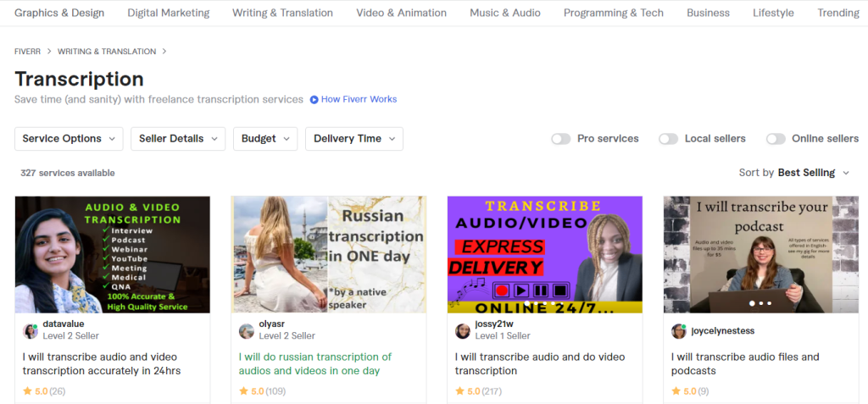Open olyasr seller profile name
The image size is (868, 404).
(x=272, y=324)
